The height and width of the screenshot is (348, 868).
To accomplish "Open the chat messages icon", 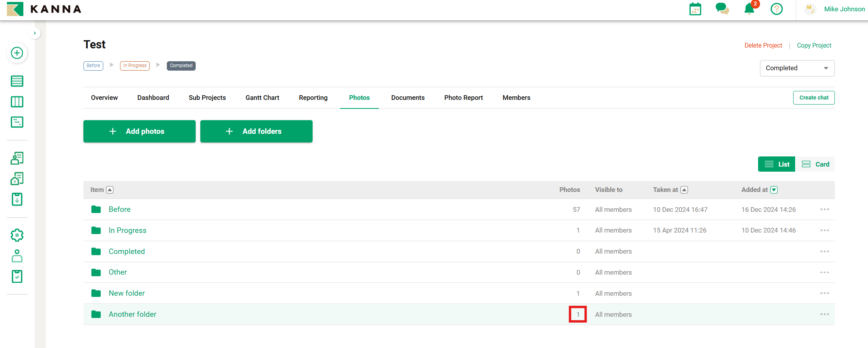I will [722, 9].
